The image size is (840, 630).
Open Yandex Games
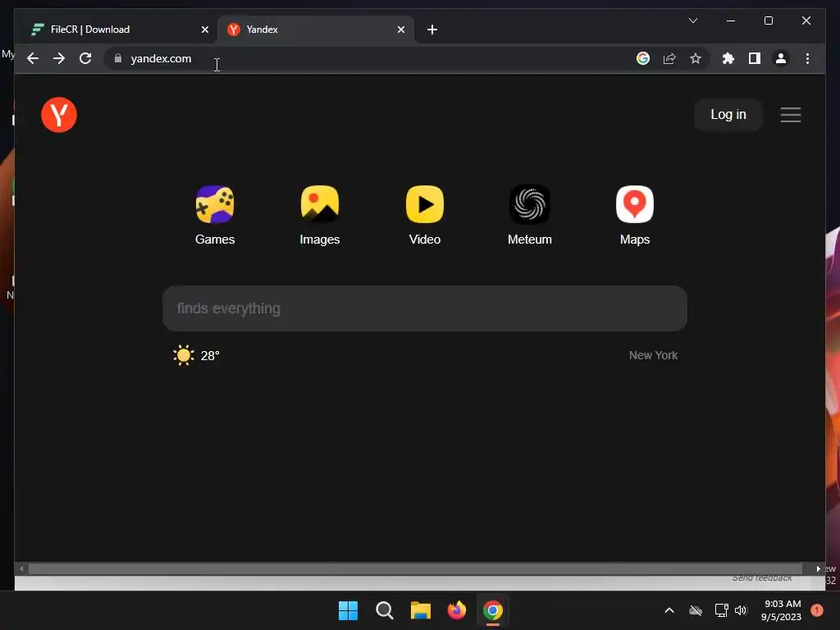coord(215,216)
